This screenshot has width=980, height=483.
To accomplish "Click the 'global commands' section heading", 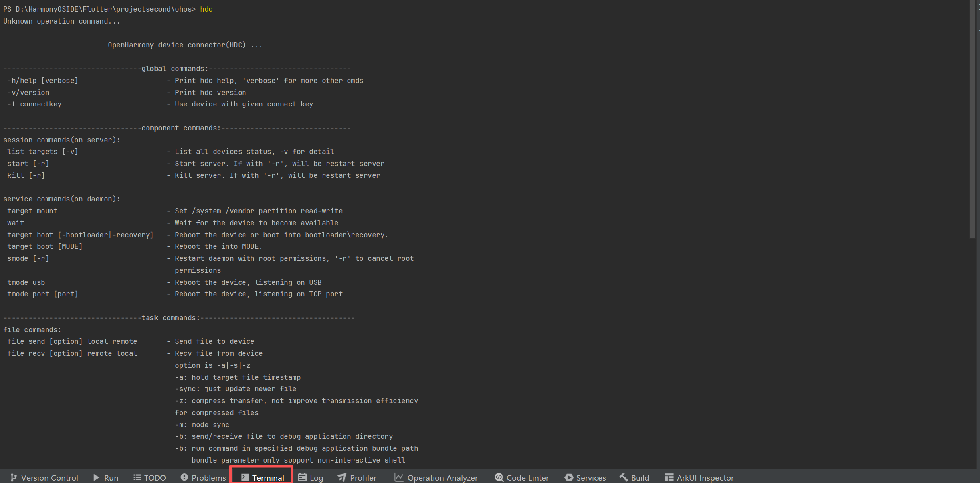I will pyautogui.click(x=174, y=69).
